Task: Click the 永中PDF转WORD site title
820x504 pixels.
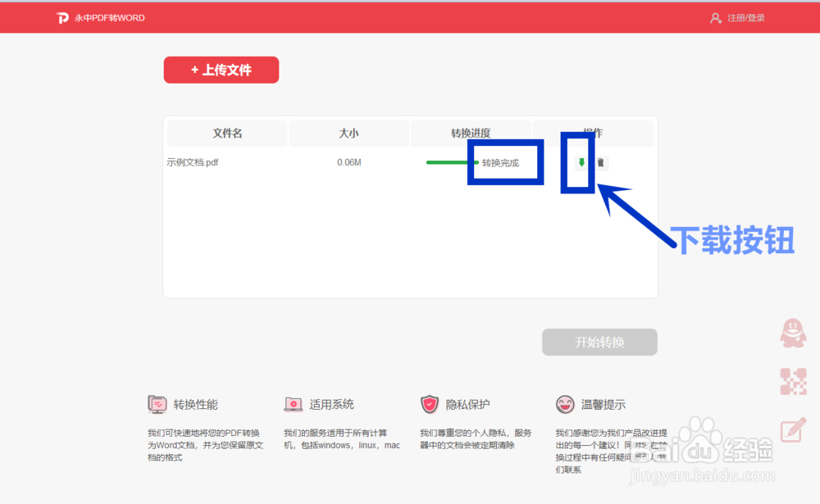Action: (x=108, y=16)
